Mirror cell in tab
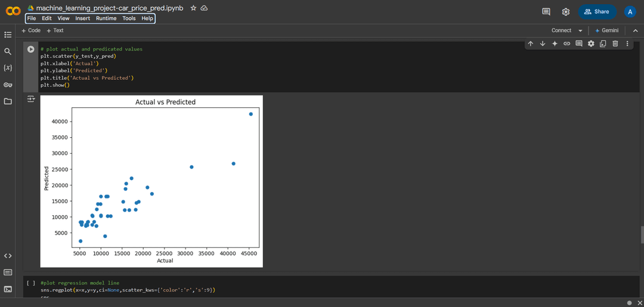Image resolution: width=644 pixels, height=307 pixels. 603,44
